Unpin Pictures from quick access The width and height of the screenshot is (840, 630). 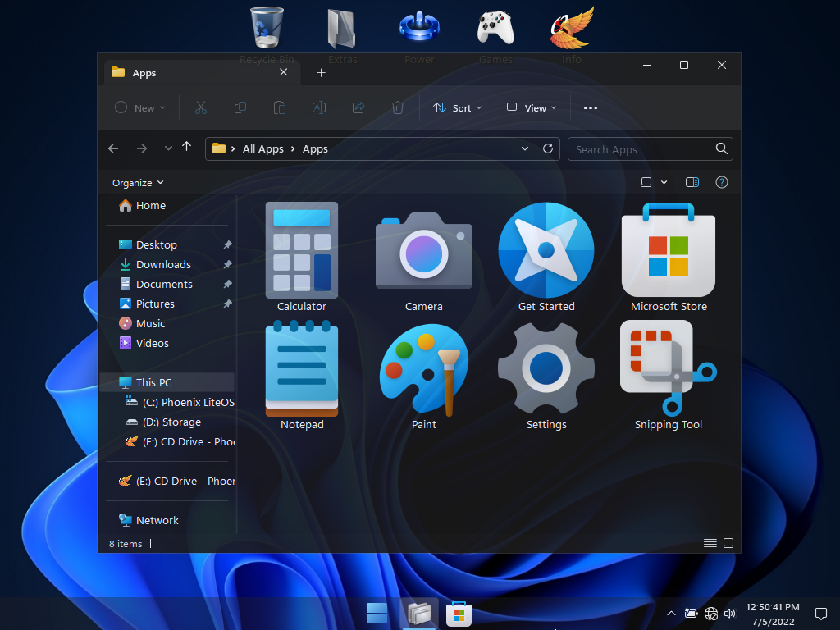(228, 304)
